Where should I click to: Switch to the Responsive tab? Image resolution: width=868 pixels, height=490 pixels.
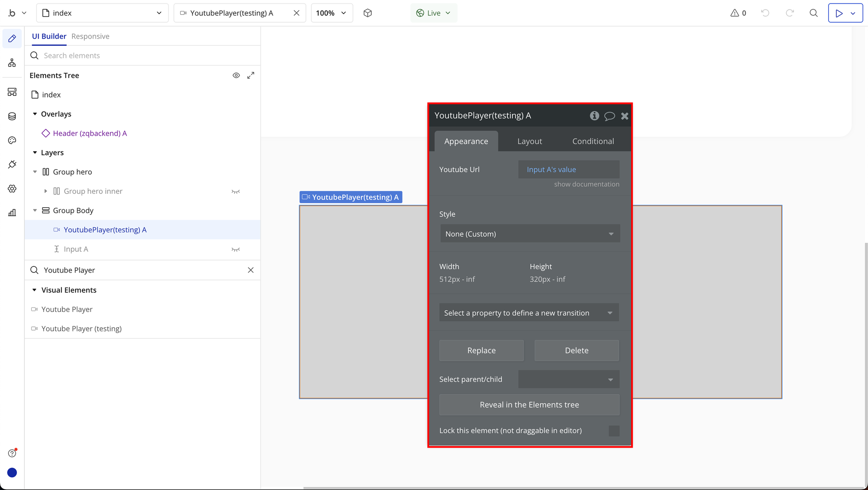(x=90, y=36)
